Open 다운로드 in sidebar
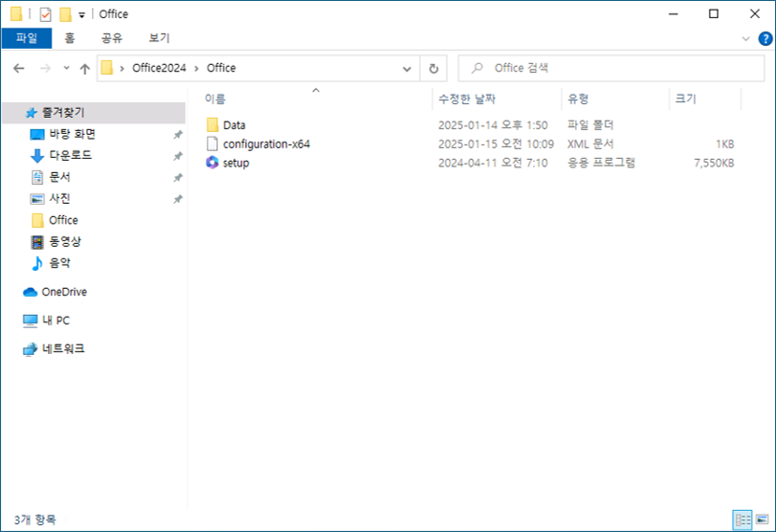 click(x=70, y=155)
